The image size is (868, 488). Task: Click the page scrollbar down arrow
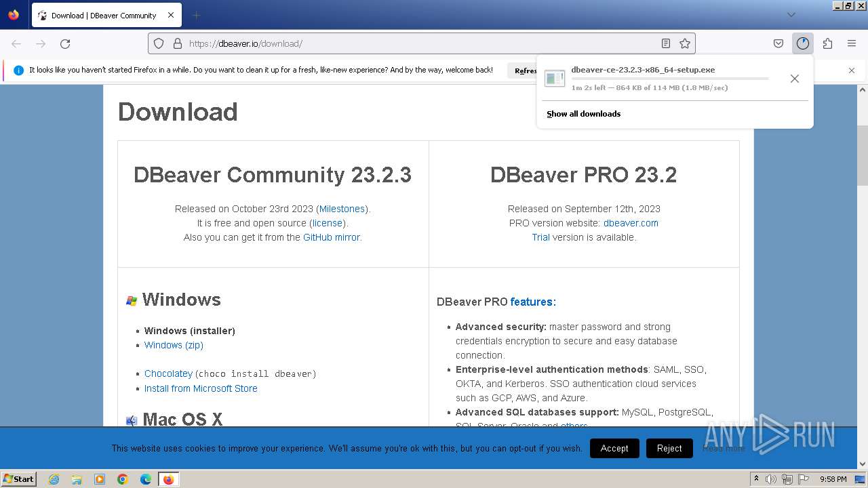(x=863, y=464)
